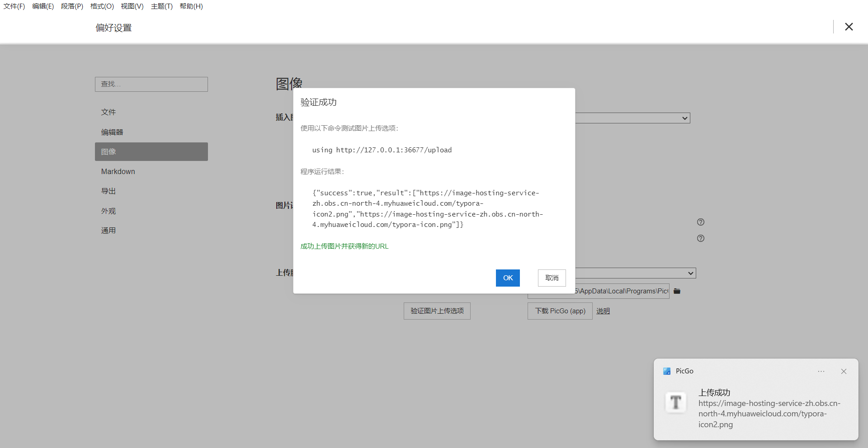Select Markdown in the preferences sidebar

tap(151, 171)
